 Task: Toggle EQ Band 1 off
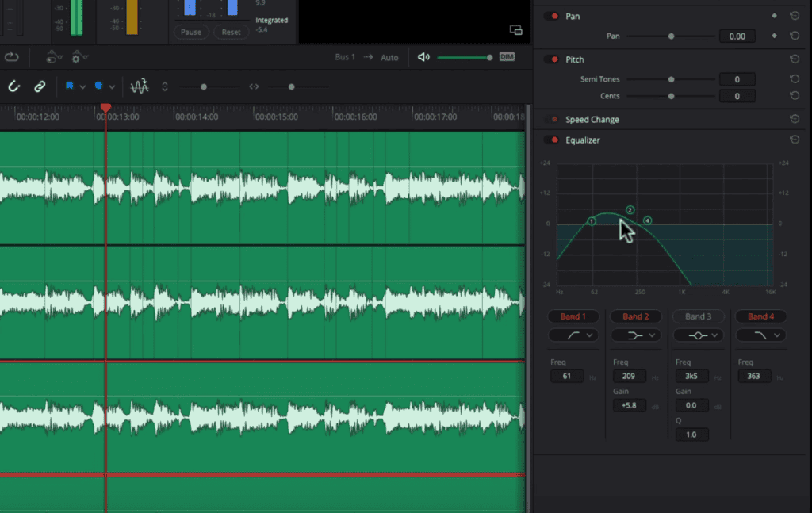(573, 316)
